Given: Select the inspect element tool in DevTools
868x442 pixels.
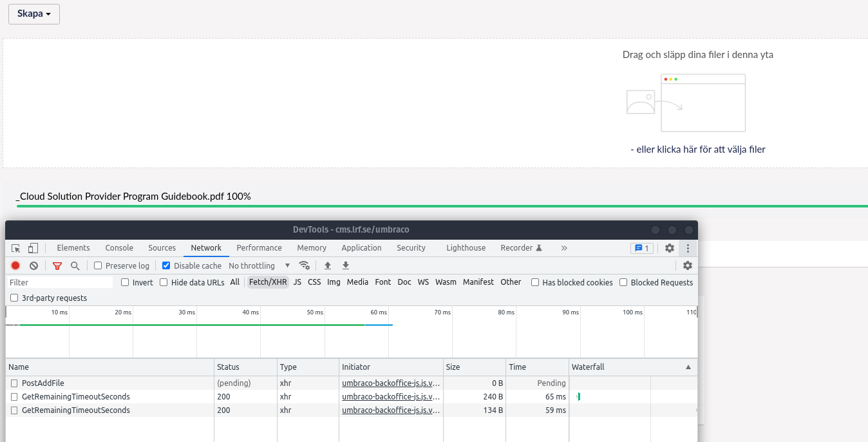Looking at the screenshot, I should (x=15, y=247).
